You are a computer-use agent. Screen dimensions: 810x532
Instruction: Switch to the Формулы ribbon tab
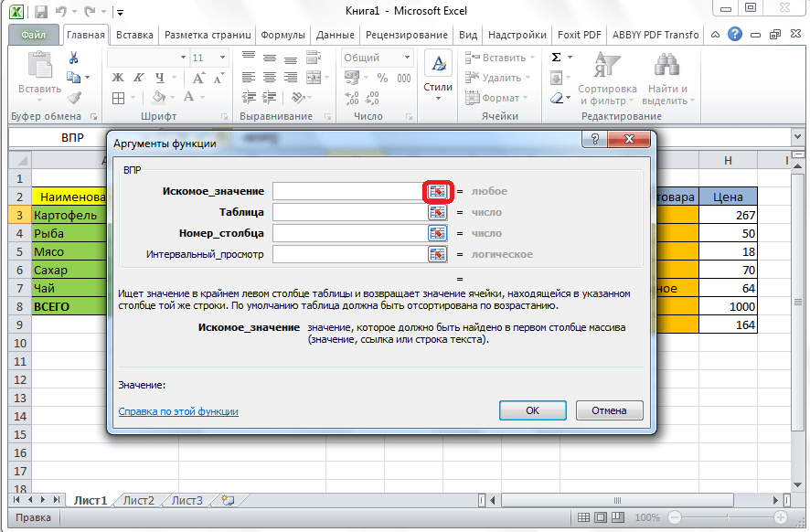pyautogui.click(x=282, y=35)
